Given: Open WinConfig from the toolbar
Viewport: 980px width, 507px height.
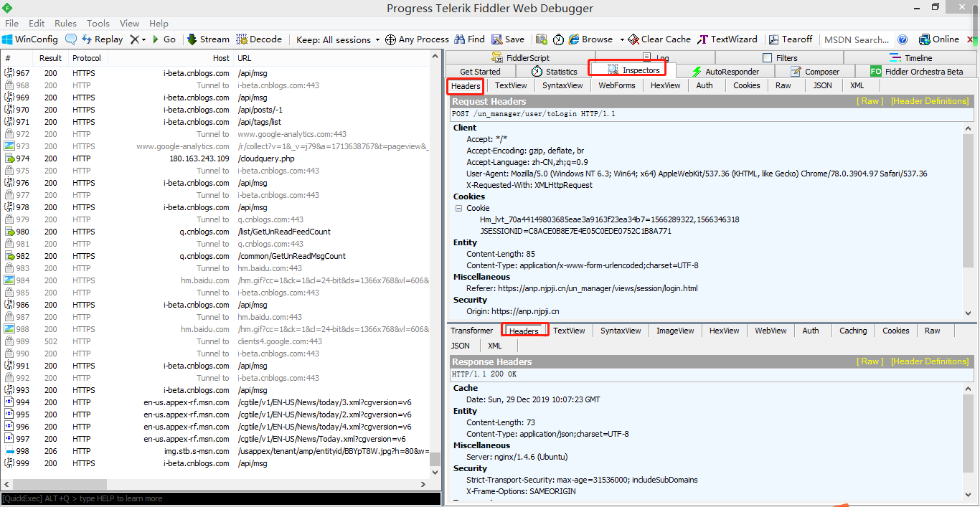Looking at the screenshot, I should [30, 39].
